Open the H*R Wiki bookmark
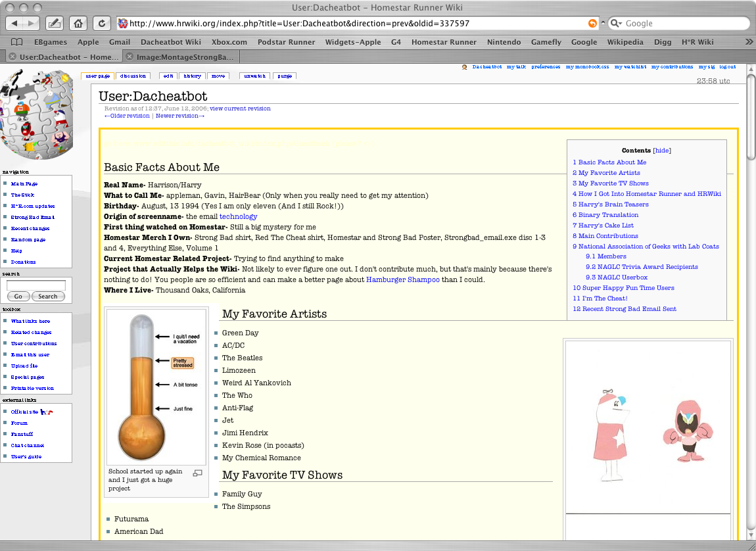This screenshot has height=551, width=756. [697, 42]
